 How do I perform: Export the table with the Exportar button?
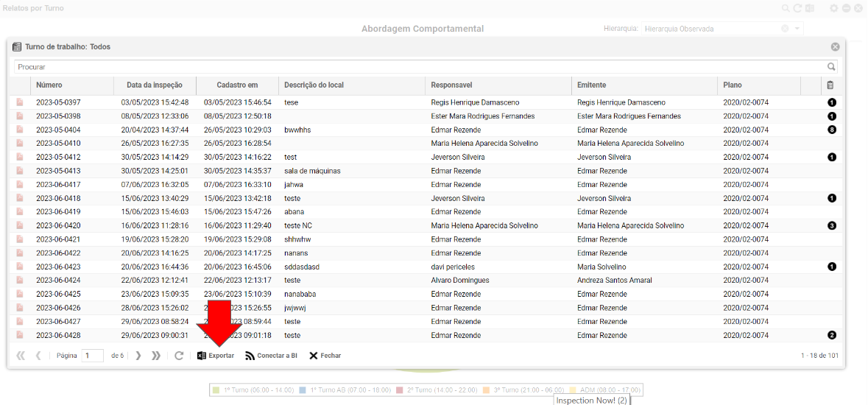(216, 356)
